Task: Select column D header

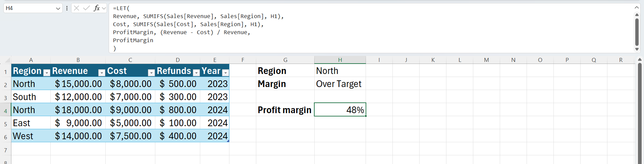Action: click(x=177, y=60)
